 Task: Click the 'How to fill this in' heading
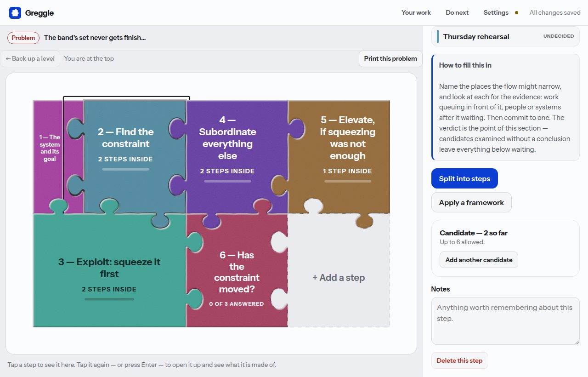pyautogui.click(x=465, y=65)
